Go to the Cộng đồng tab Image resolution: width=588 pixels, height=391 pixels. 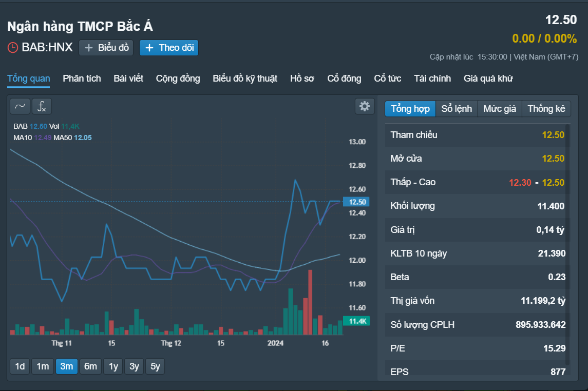click(x=178, y=79)
